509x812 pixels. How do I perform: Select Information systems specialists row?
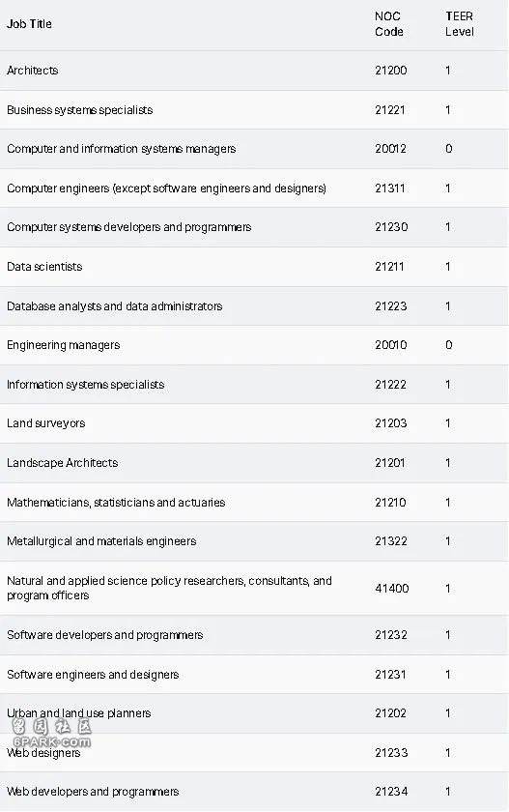254,385
